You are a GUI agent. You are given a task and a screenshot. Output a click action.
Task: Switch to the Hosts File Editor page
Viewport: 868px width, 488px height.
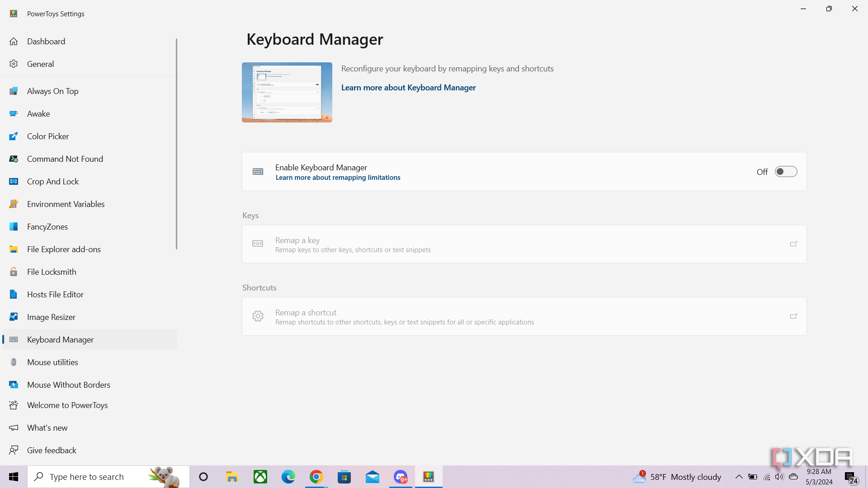click(x=90, y=294)
